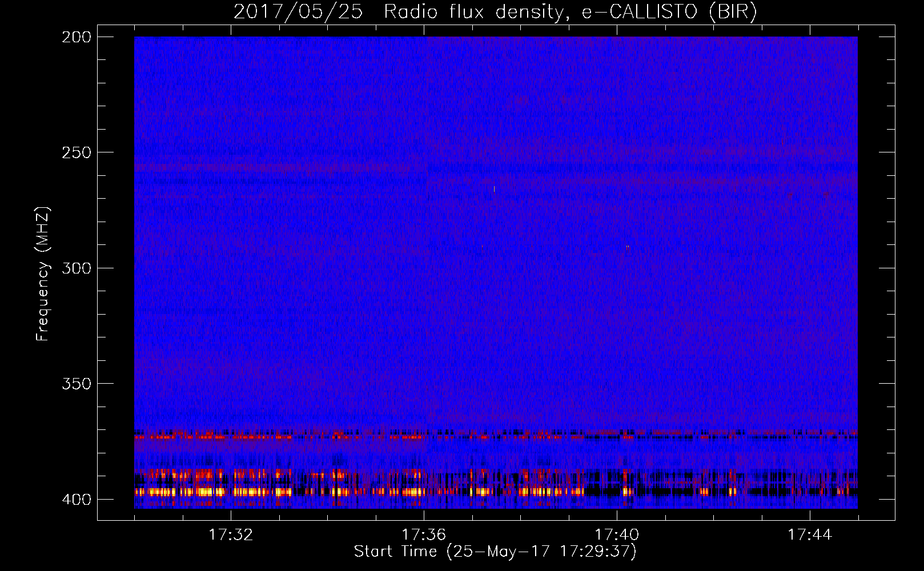The width and height of the screenshot is (924, 571).
Task: Click the 17:40 time tick label
Action: (617, 534)
